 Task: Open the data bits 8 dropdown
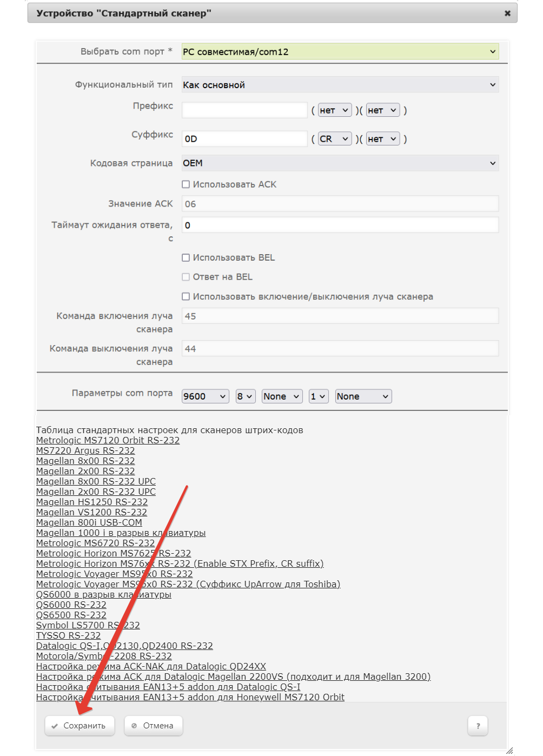[x=246, y=396]
